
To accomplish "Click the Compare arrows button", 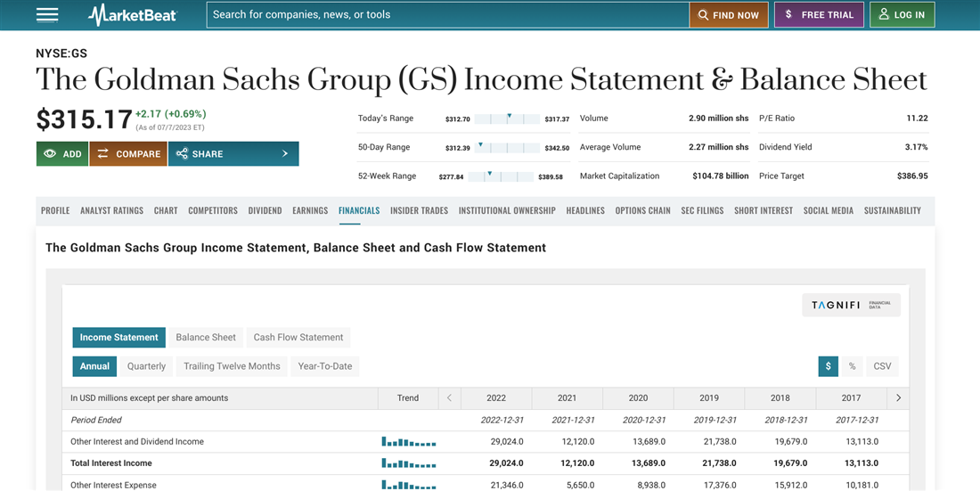I will (x=128, y=154).
